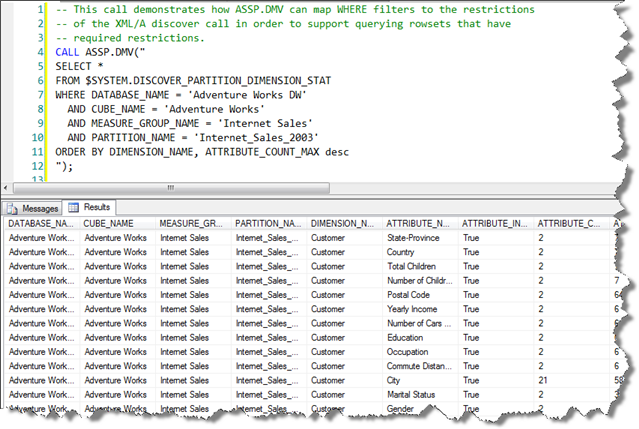Click partition cell in the Yearly Income row

coord(267,309)
